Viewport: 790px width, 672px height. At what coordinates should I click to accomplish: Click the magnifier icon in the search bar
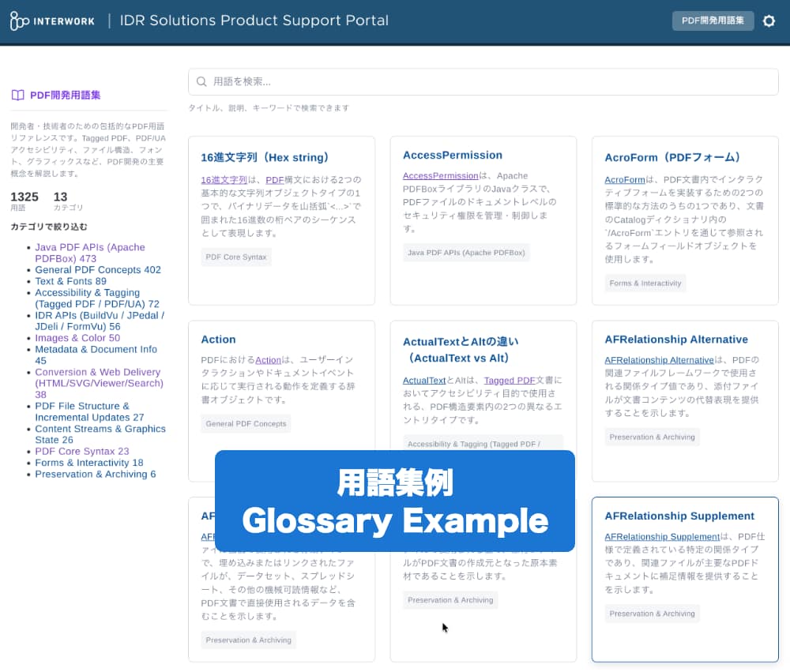point(201,81)
